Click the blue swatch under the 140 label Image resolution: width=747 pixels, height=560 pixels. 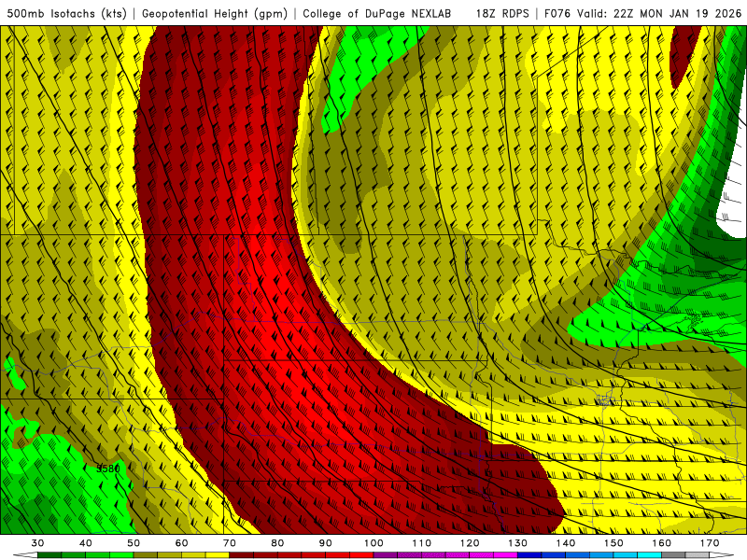point(578,555)
